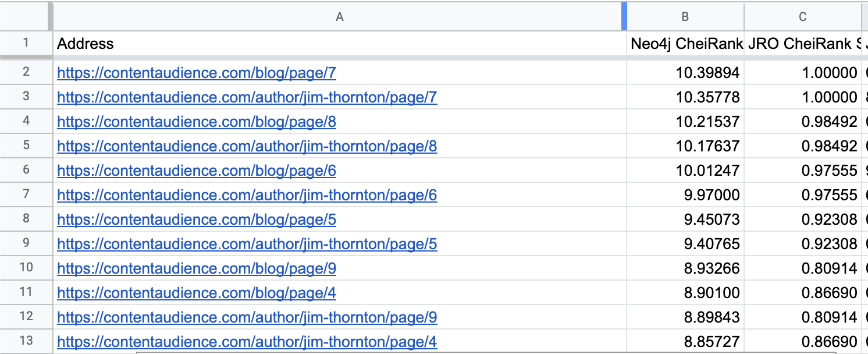Image resolution: width=868 pixels, height=354 pixels.
Task: Click the jim-thornton page/6 URL
Action: tap(247, 196)
